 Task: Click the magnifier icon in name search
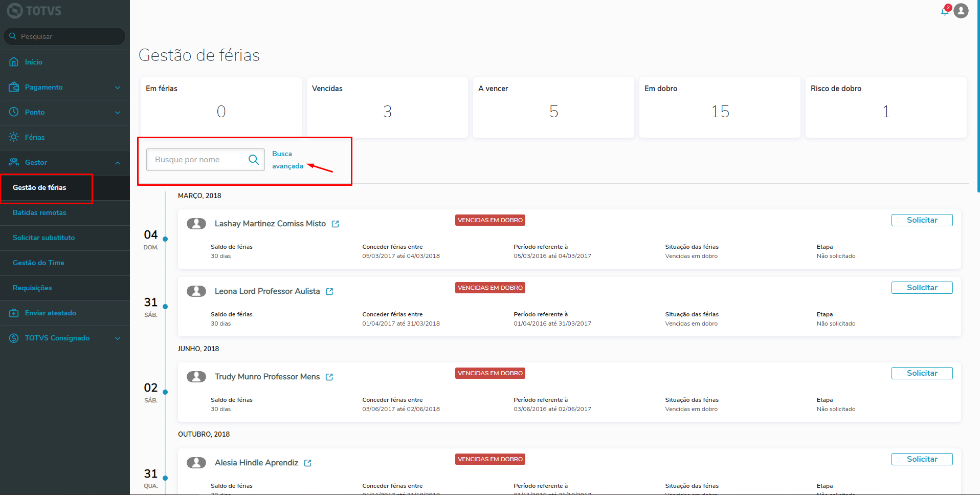253,160
